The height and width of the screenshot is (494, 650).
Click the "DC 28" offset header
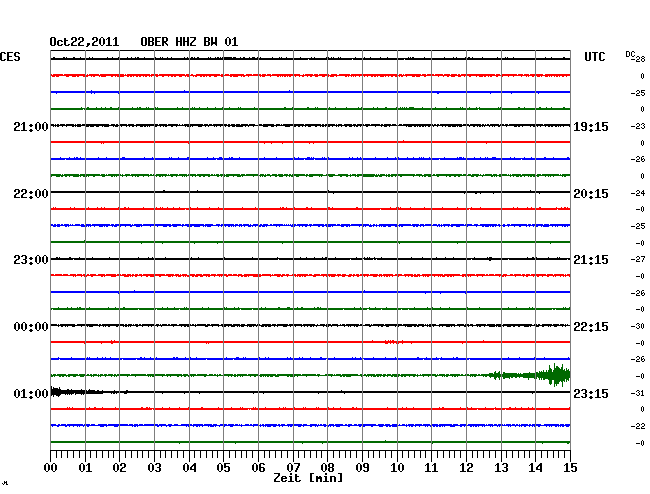tap(635, 57)
